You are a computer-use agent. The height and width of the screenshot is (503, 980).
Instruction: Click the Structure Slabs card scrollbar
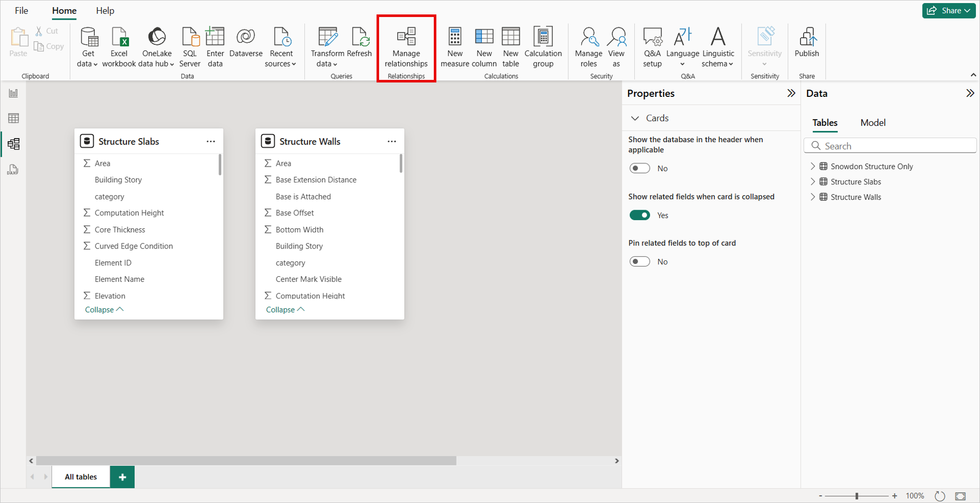[220, 165]
